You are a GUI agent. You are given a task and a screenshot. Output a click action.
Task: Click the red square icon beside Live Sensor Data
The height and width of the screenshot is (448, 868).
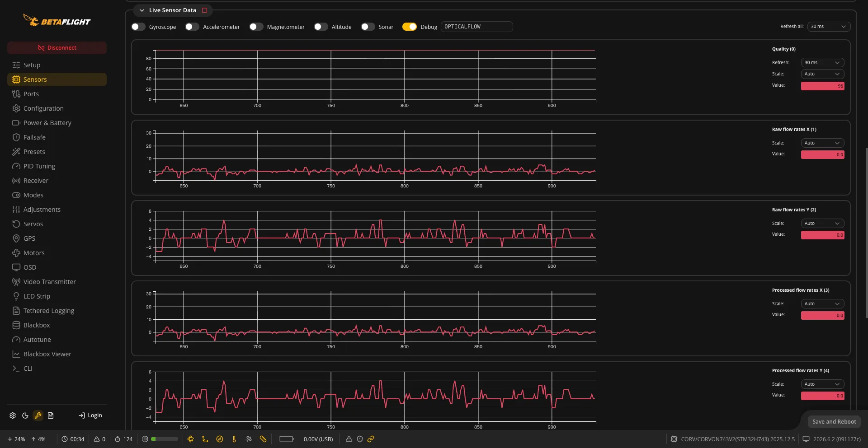(x=205, y=10)
